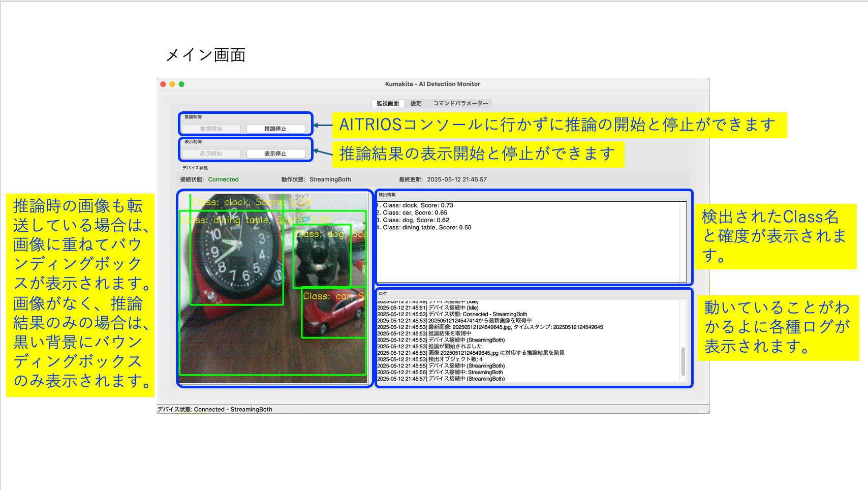868x490 pixels.
Task: Click log line '推論が開始されました'
Action: (x=429, y=346)
